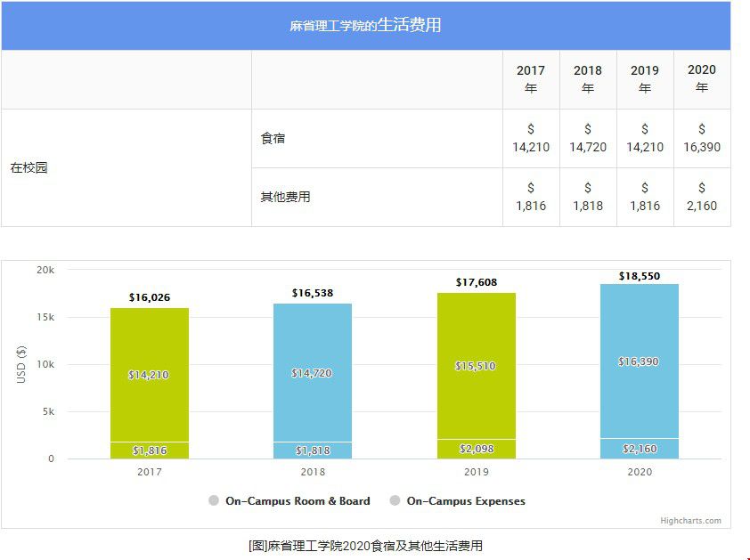The image size is (750, 560).
Task: Click the 2017 label on the chart x-axis
Action: (x=150, y=472)
